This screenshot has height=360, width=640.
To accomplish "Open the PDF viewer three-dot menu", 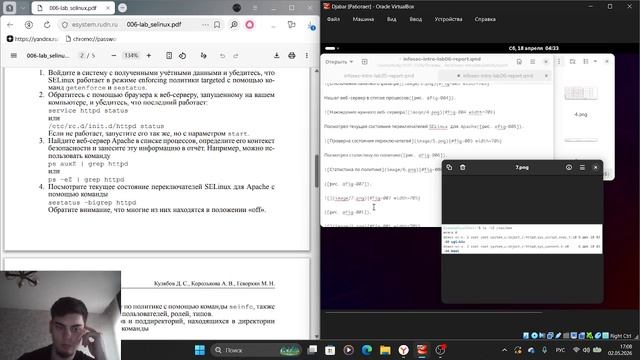I will pos(307,56).
